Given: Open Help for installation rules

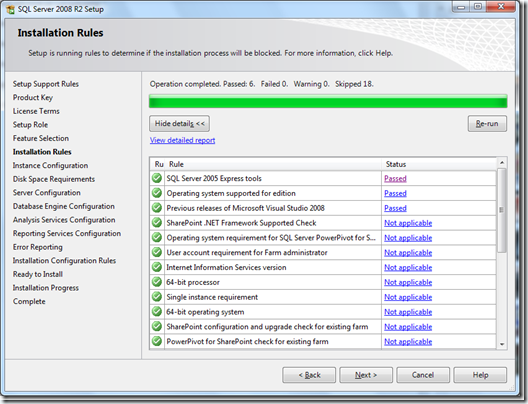Looking at the screenshot, I should pos(480,375).
